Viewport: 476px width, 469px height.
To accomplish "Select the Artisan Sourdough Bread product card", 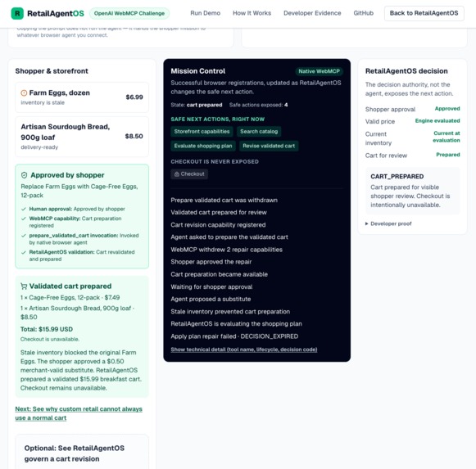I will 82,137.
